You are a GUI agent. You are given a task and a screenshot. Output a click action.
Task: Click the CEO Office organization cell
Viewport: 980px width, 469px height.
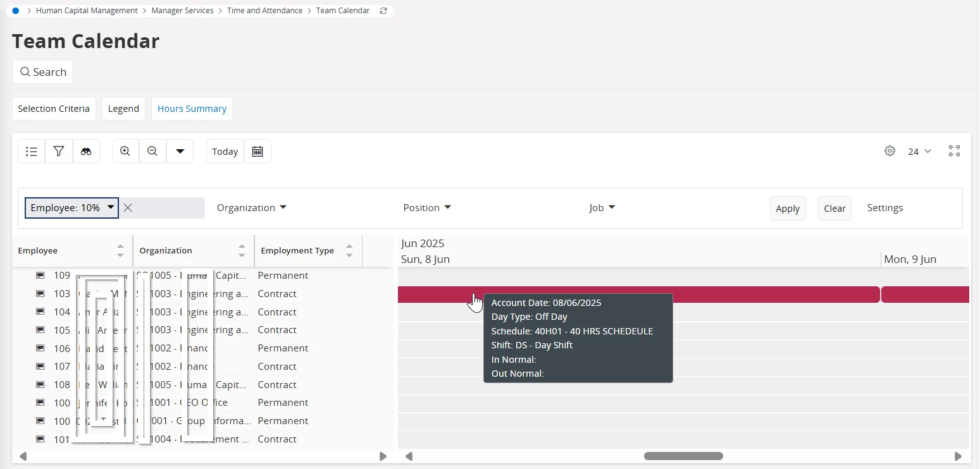point(182,403)
